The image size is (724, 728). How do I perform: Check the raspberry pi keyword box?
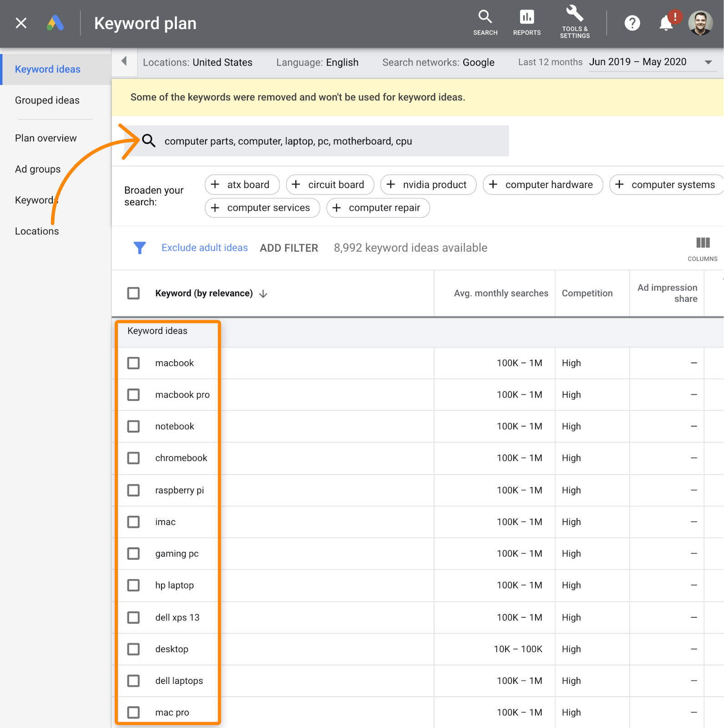133,490
